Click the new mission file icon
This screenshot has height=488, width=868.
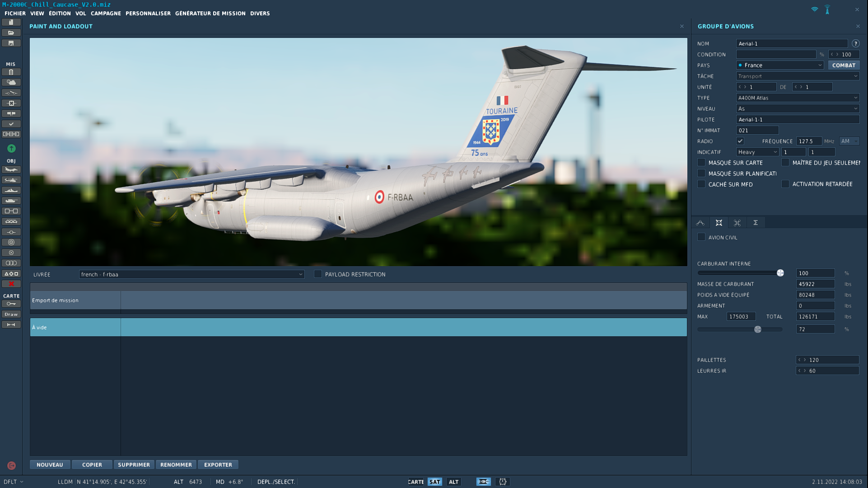click(11, 22)
